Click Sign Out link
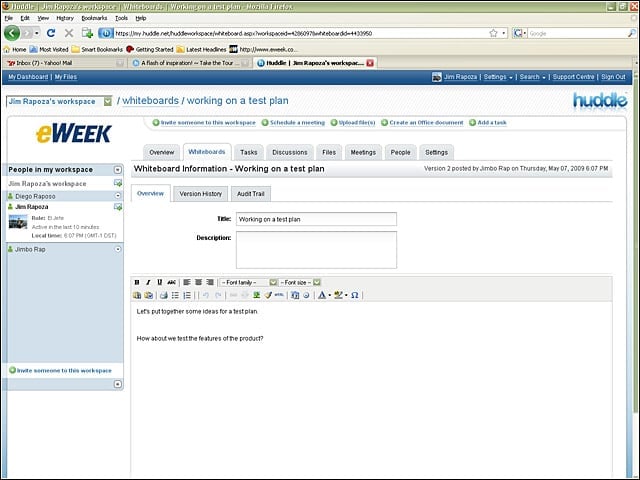Screen dimensions: 640x480 coord(613,77)
